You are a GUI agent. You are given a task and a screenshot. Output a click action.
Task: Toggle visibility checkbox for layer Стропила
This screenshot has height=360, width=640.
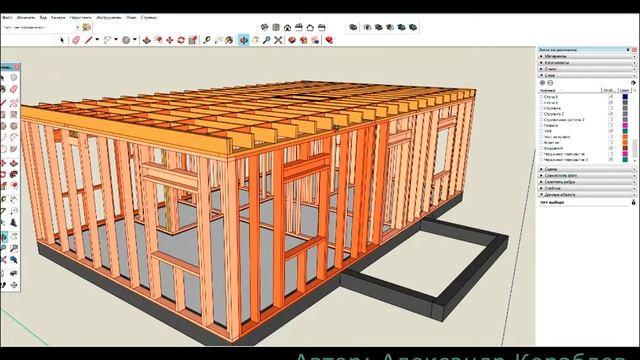(611, 109)
